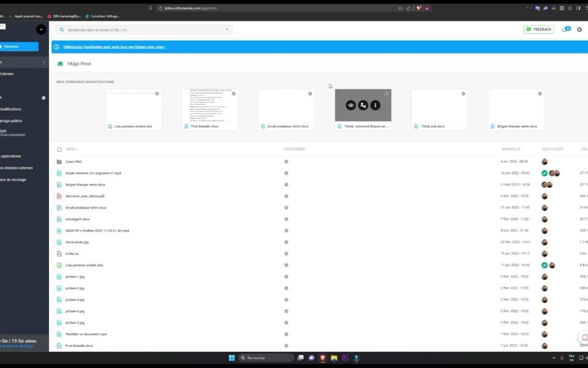Click the info icon in the blue banner
Viewport: 588px width, 368px height.
coord(57,47)
